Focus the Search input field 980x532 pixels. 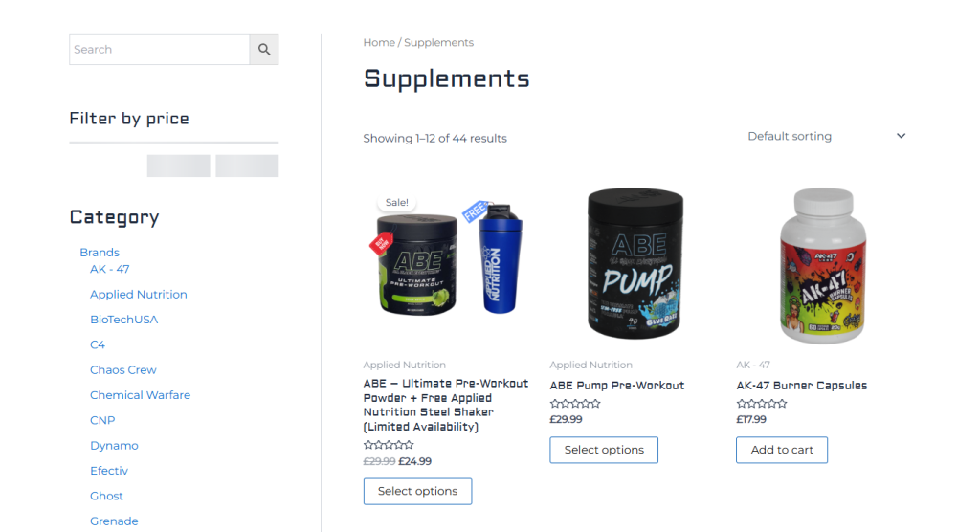pyautogui.click(x=160, y=50)
